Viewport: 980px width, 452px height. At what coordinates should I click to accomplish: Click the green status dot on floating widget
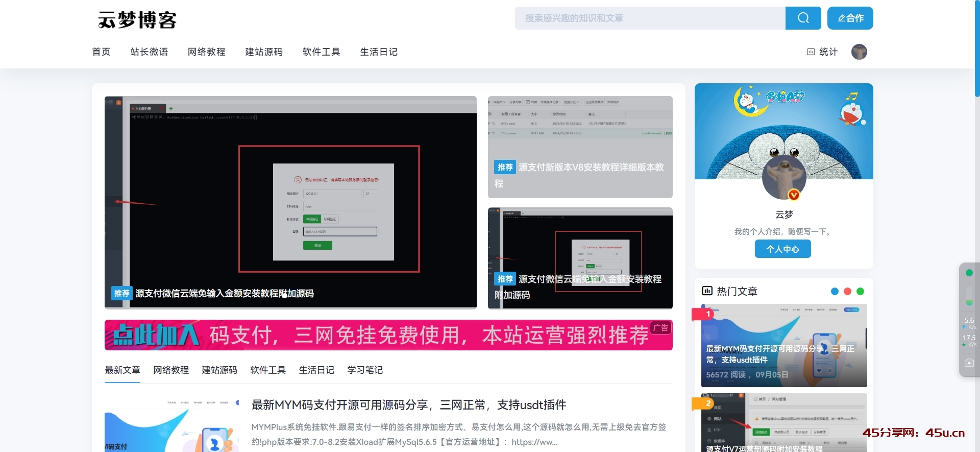pos(969,273)
